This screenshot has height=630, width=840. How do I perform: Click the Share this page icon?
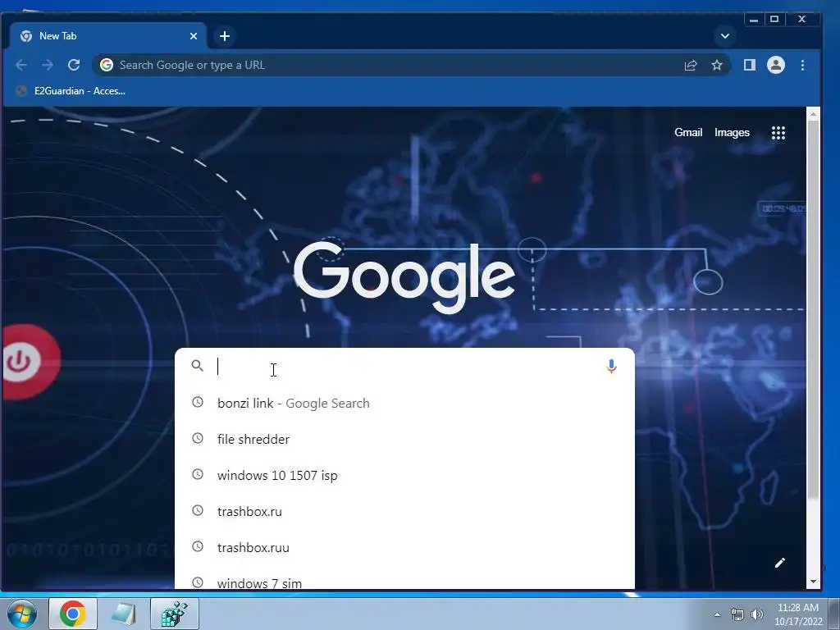click(x=691, y=66)
